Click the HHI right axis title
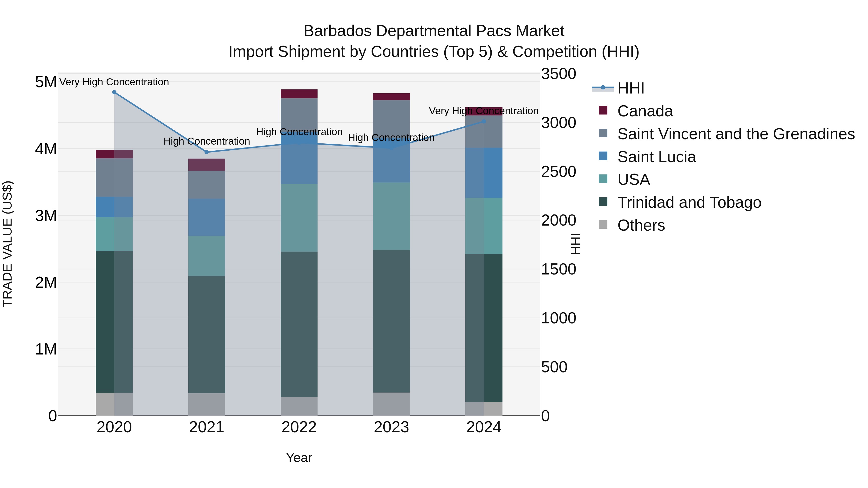 [x=576, y=244]
